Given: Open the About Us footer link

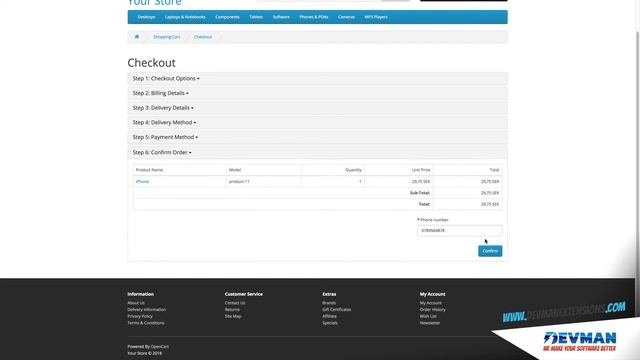Looking at the screenshot, I should click(x=136, y=303).
